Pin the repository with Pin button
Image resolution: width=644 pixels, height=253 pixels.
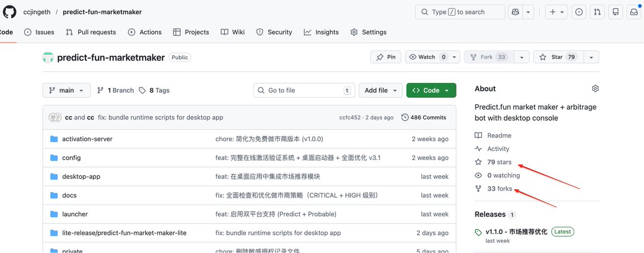386,57
